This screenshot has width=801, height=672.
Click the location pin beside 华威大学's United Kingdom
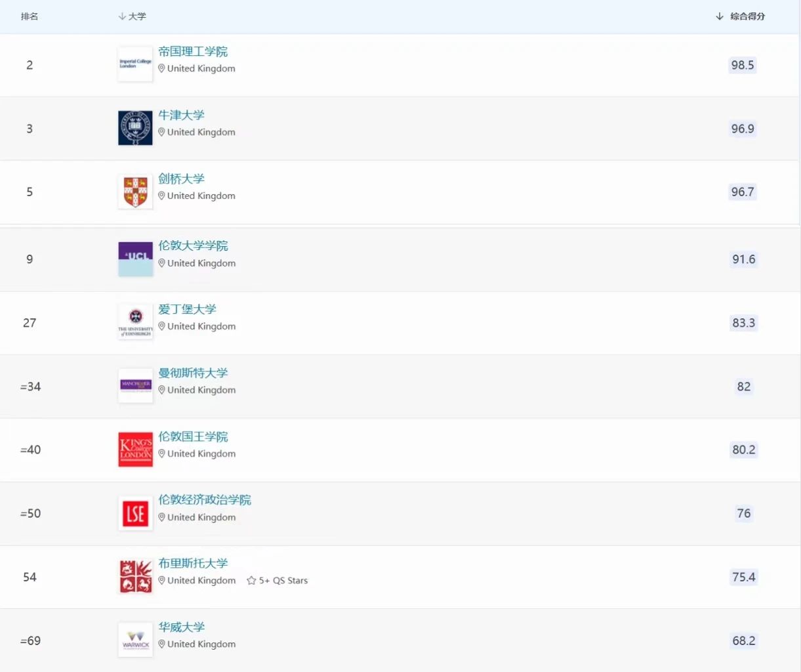point(161,644)
